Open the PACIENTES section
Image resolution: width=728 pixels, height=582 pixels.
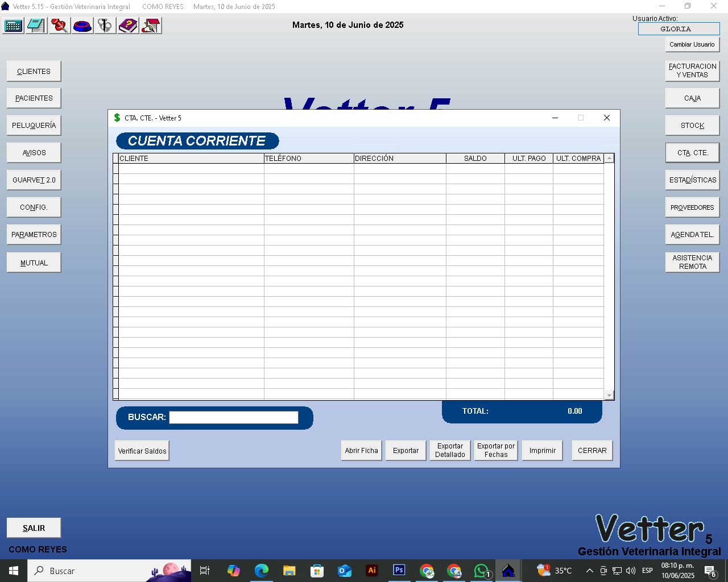pos(34,98)
